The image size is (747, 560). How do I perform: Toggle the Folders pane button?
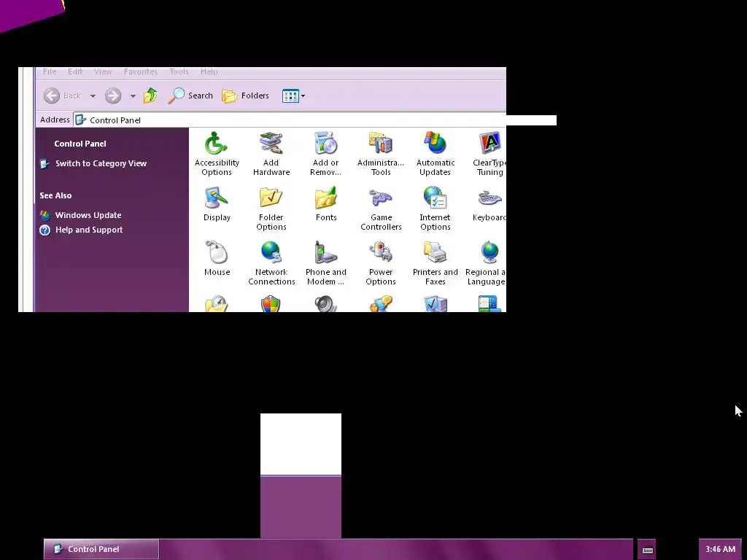point(245,96)
